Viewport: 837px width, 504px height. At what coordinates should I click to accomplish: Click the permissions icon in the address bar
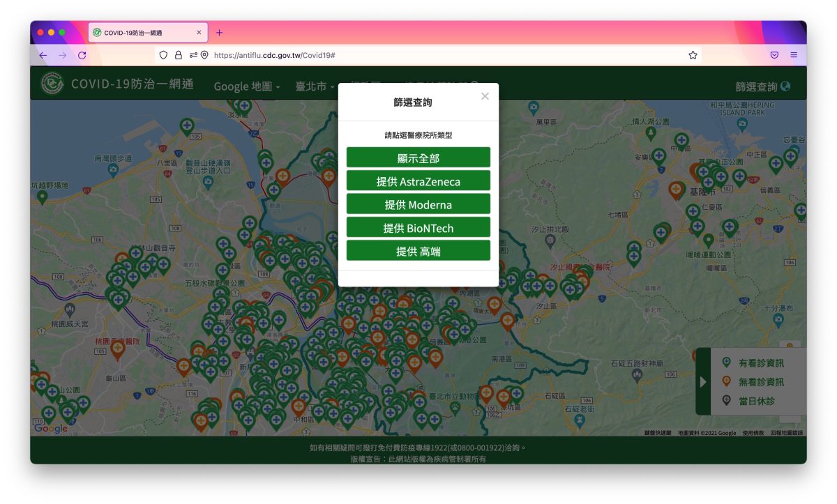tap(192, 55)
